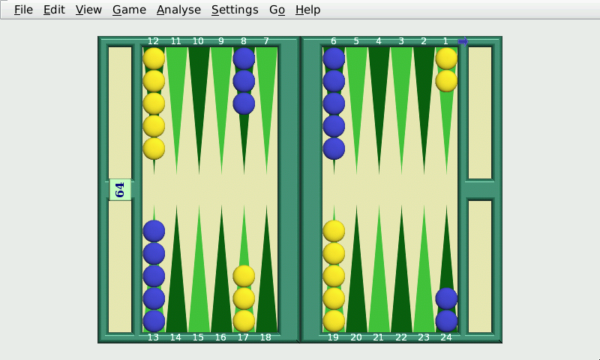Open the Settings menu
Viewport: 600px width, 360px height.
coord(235,10)
